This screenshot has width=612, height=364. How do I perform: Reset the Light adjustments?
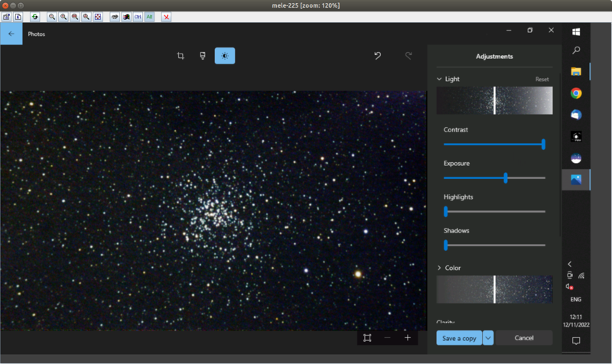point(542,80)
